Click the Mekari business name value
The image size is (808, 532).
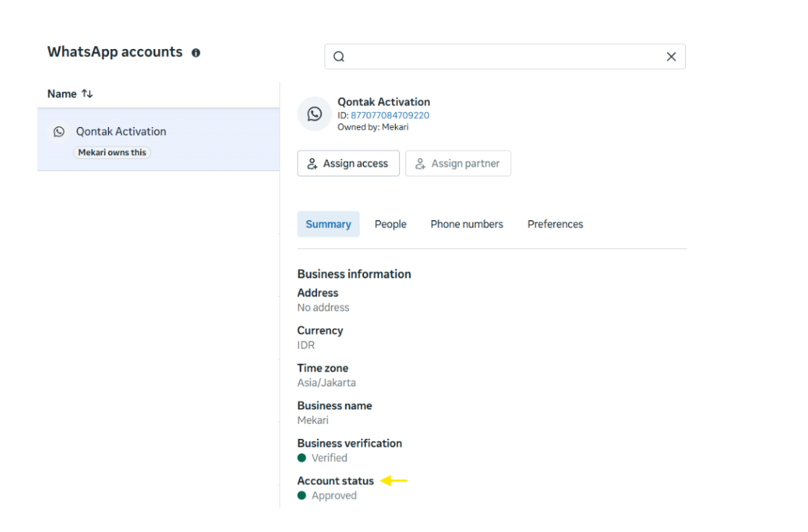[313, 420]
